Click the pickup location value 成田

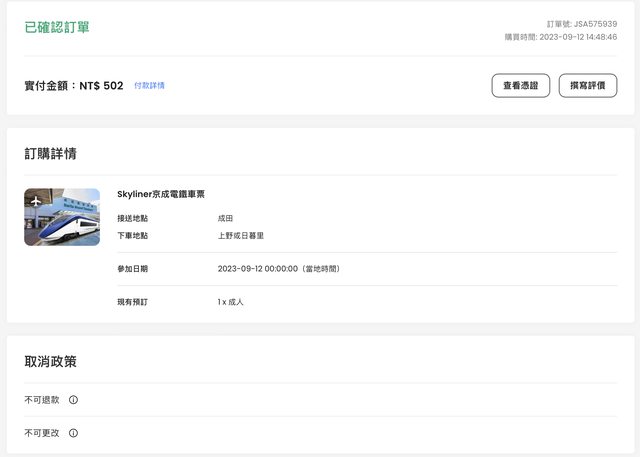pyautogui.click(x=226, y=217)
